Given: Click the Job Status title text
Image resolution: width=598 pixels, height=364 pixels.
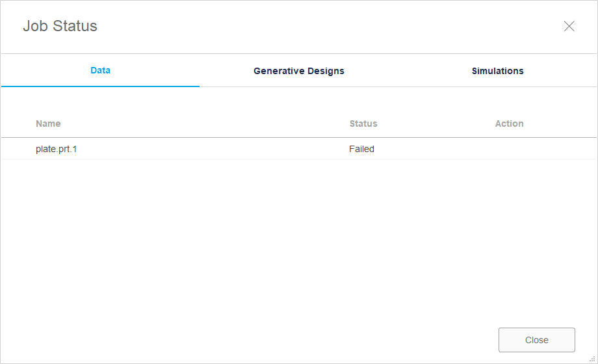Looking at the screenshot, I should click(x=60, y=27).
